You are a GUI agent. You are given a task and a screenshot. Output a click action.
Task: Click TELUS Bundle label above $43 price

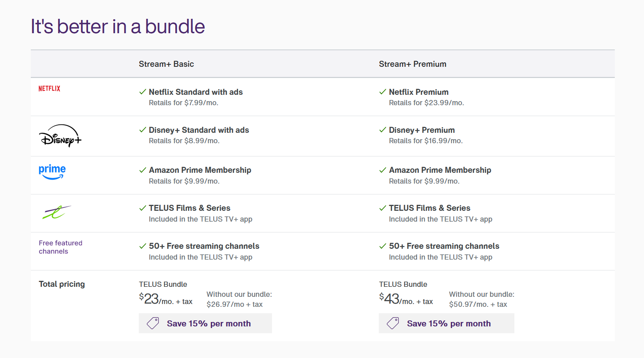click(x=403, y=284)
